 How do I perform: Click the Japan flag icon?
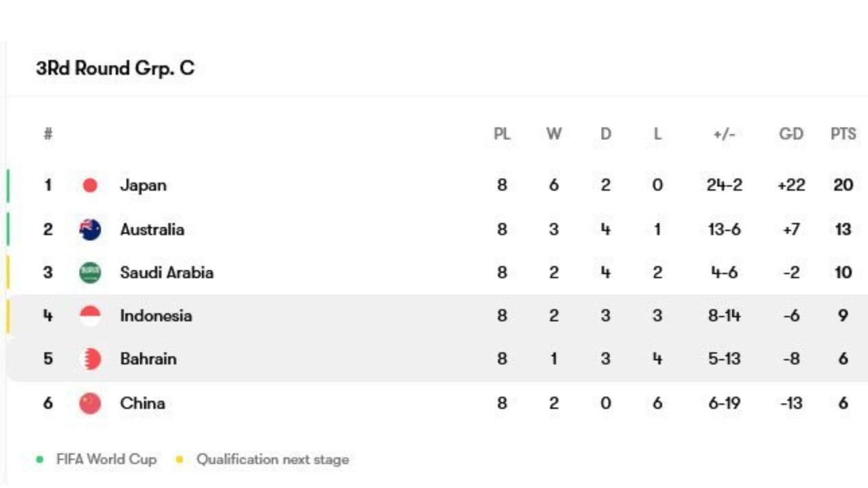tap(90, 185)
